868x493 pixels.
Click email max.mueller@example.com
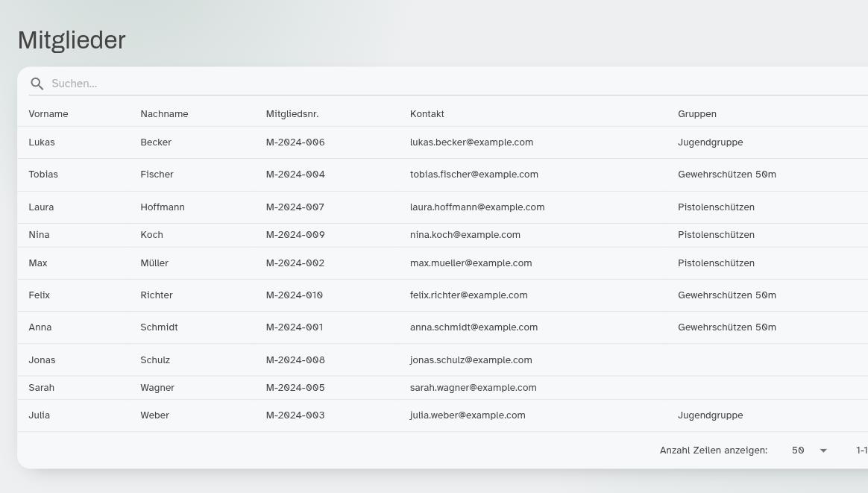(471, 263)
